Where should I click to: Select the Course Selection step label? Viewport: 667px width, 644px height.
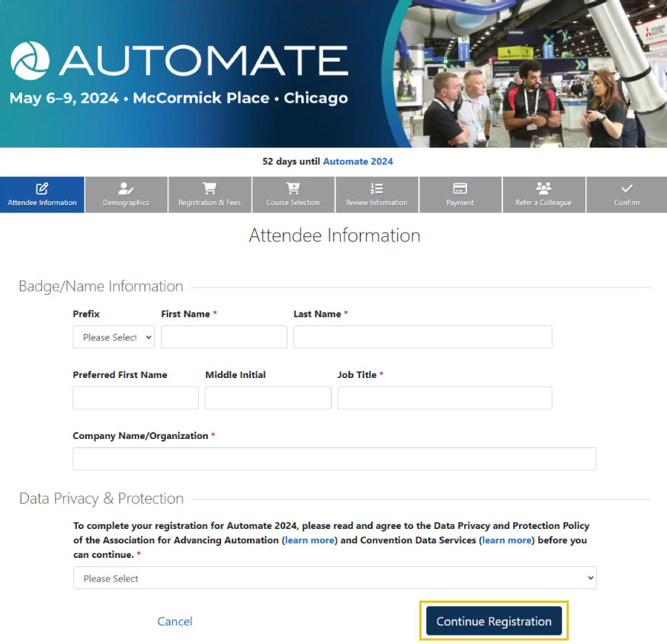pos(293,203)
